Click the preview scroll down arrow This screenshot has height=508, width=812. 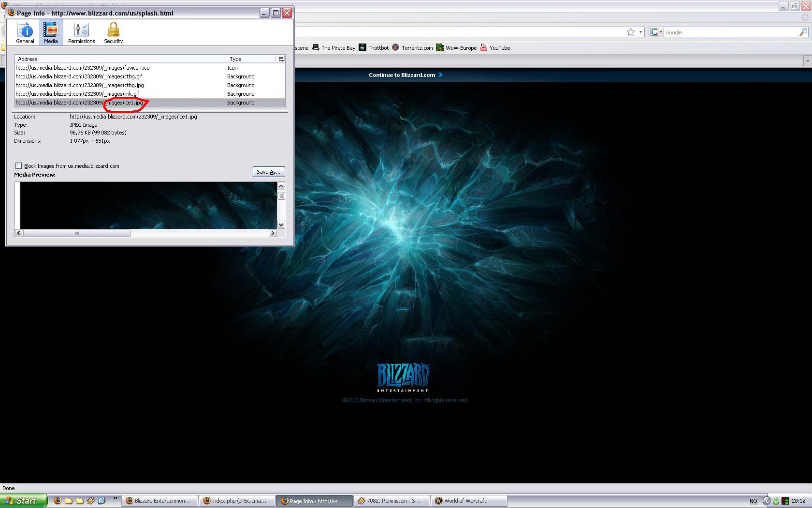[281, 225]
